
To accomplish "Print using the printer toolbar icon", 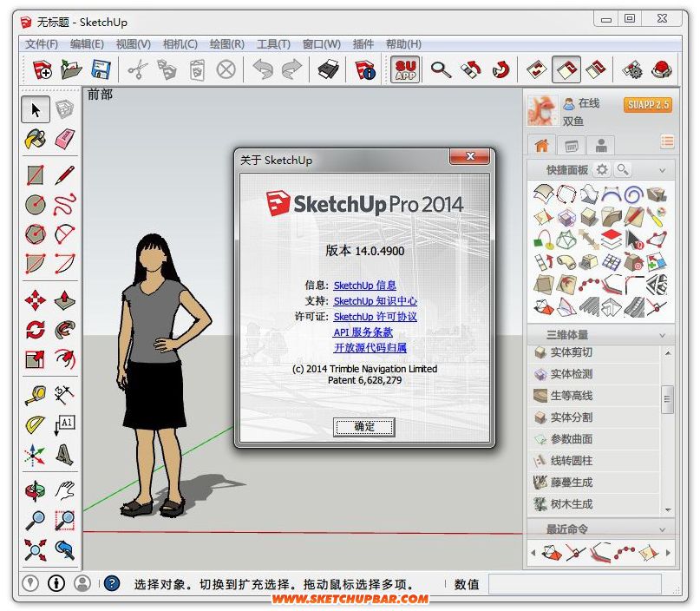I will pos(328,69).
